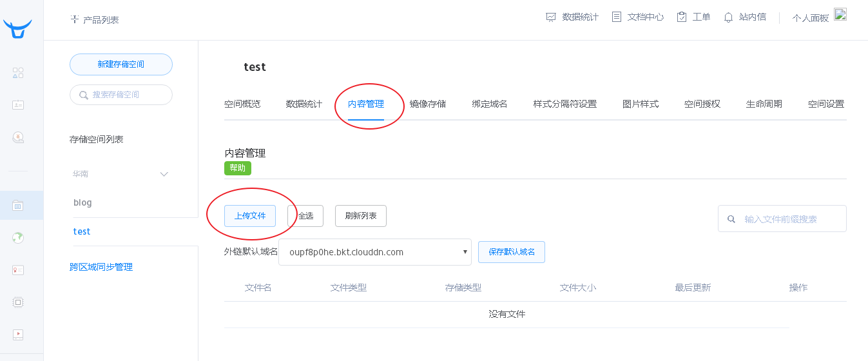Click the 保存默认域名 button
This screenshot has height=361, width=868.
pyautogui.click(x=512, y=252)
